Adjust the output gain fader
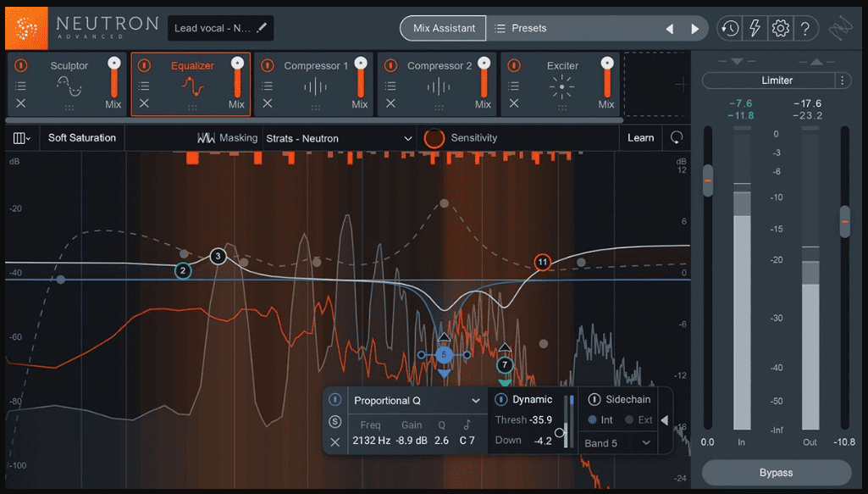Screen dimensions: 868x494 845,221
